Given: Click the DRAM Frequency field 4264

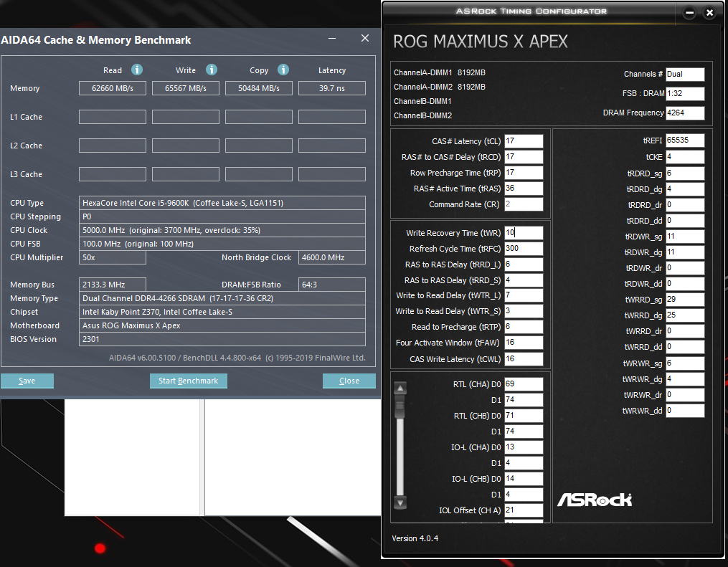Looking at the screenshot, I should coord(685,113).
